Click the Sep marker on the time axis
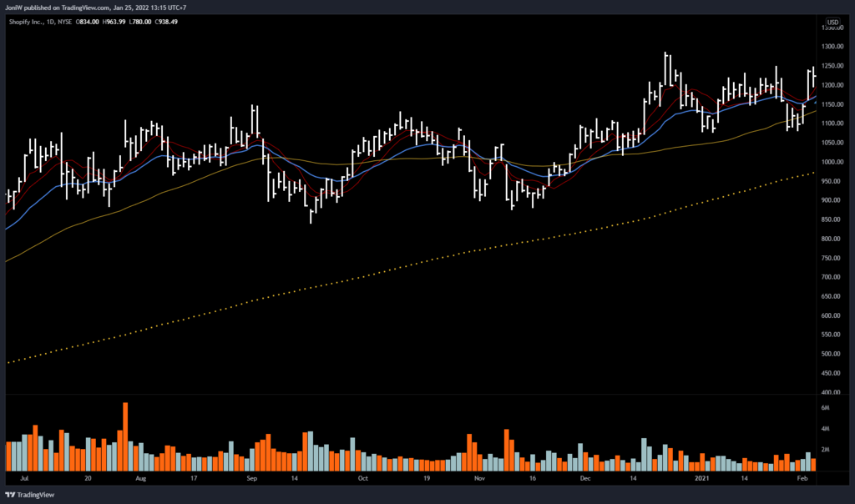The height and width of the screenshot is (504, 855). [x=253, y=481]
